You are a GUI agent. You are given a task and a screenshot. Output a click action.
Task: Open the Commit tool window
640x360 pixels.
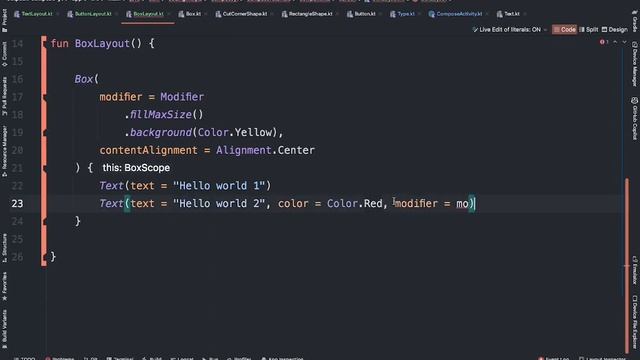4,54
